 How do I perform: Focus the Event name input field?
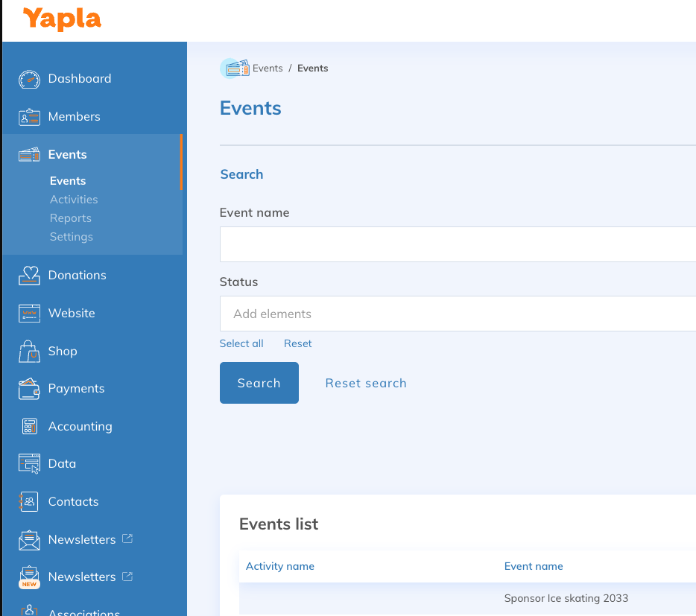[458, 244]
